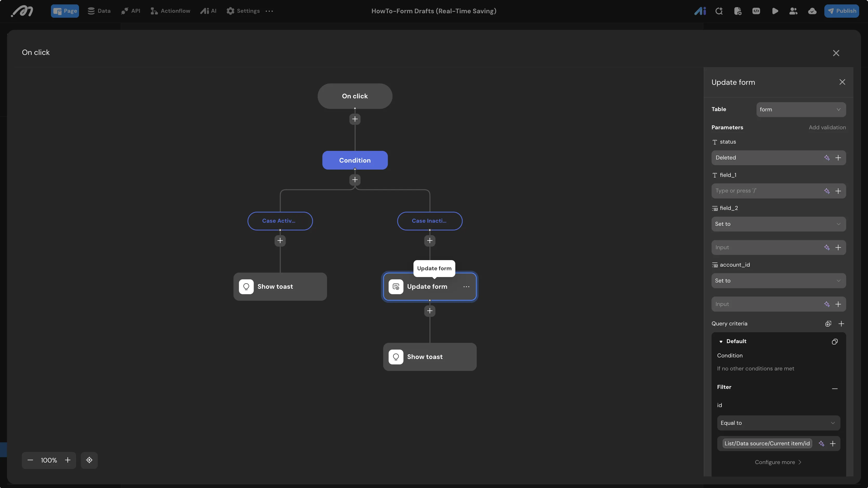Switch to the AI tab

(208, 11)
